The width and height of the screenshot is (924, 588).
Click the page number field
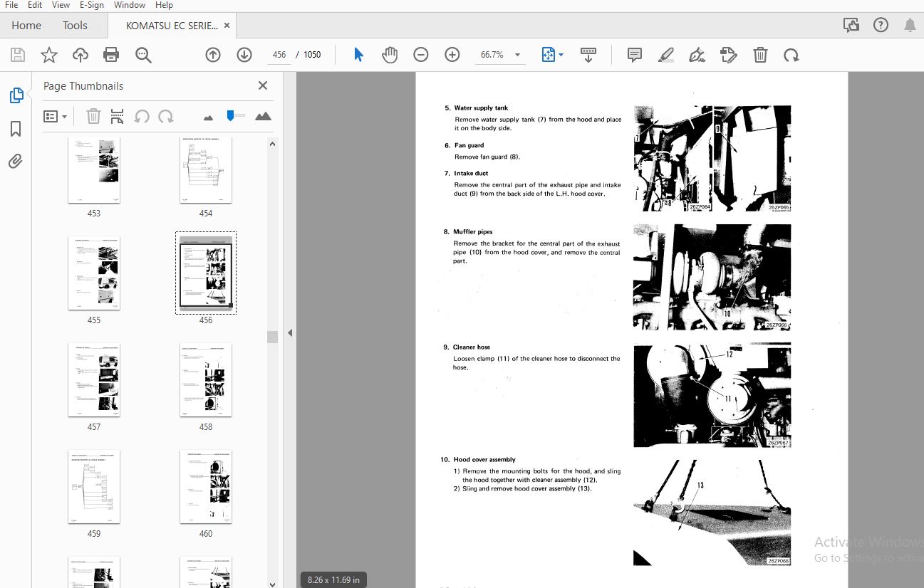click(x=279, y=55)
